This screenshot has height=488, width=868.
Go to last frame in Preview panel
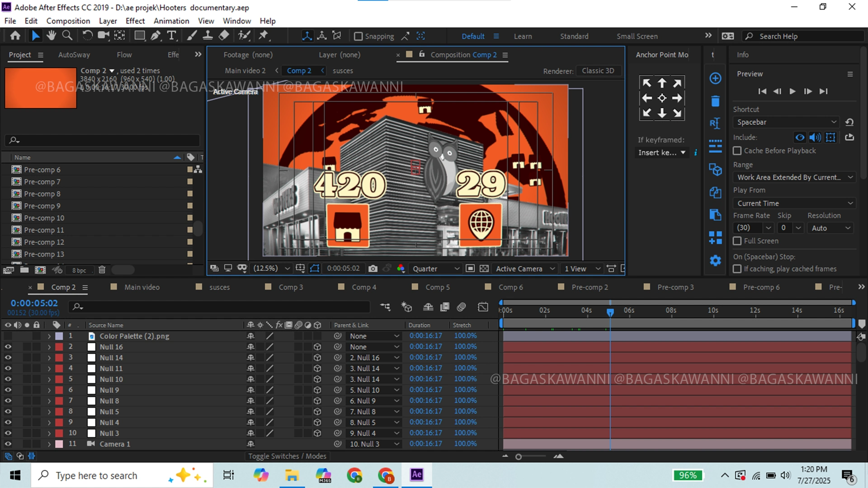(824, 91)
